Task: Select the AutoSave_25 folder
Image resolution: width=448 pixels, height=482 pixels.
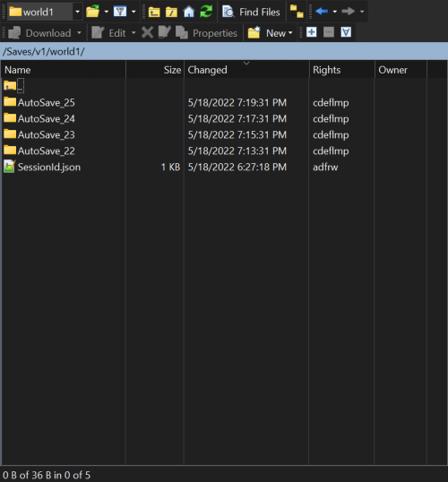Action: pos(46,103)
